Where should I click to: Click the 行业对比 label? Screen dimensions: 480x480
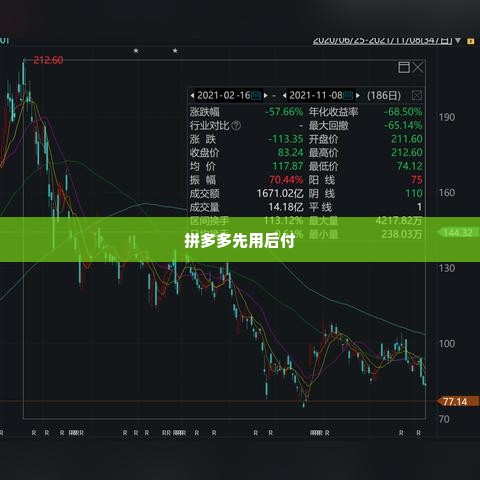pyautogui.click(x=209, y=126)
